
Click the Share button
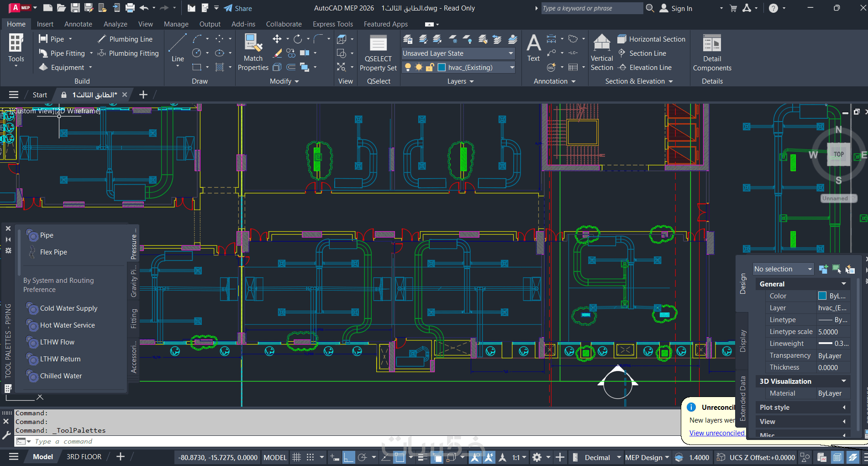pyautogui.click(x=238, y=8)
